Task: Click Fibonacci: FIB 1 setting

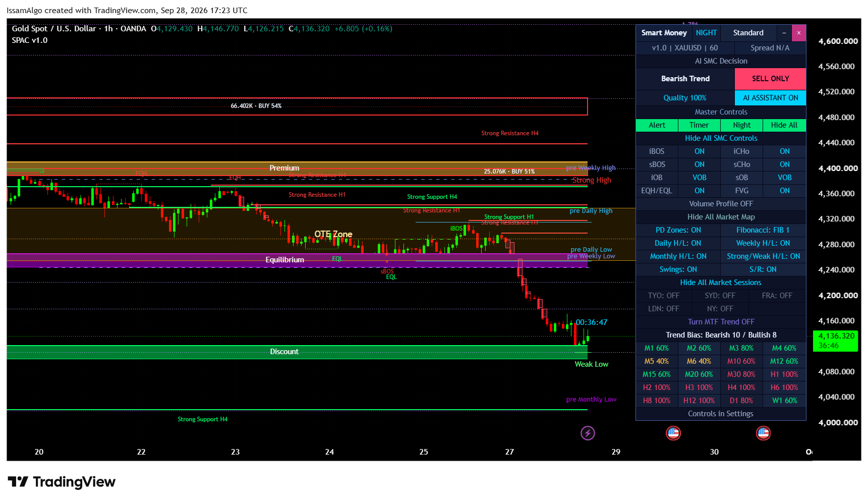Action: point(763,230)
